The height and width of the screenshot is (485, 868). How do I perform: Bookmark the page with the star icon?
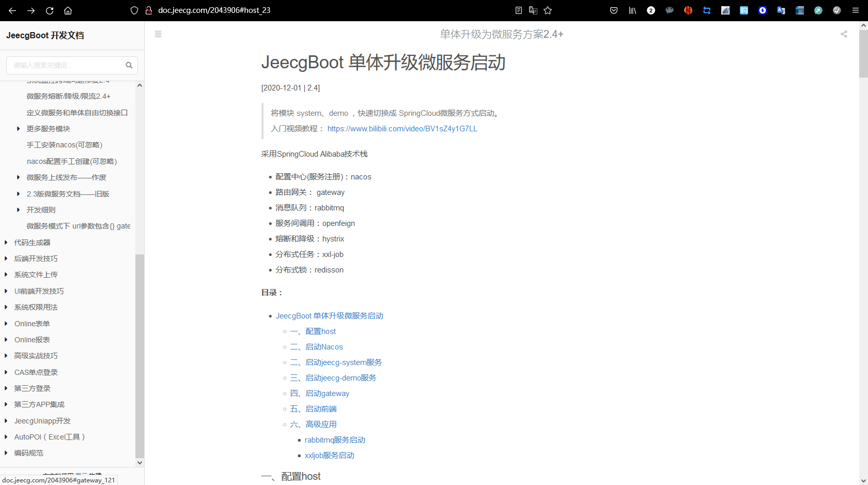pos(548,10)
